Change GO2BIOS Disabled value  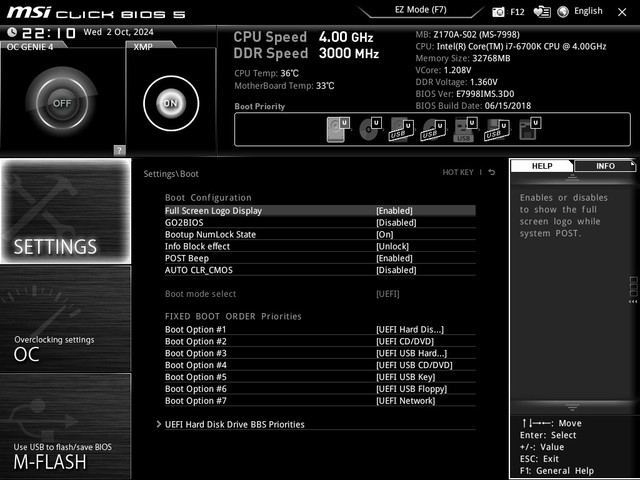coord(396,223)
